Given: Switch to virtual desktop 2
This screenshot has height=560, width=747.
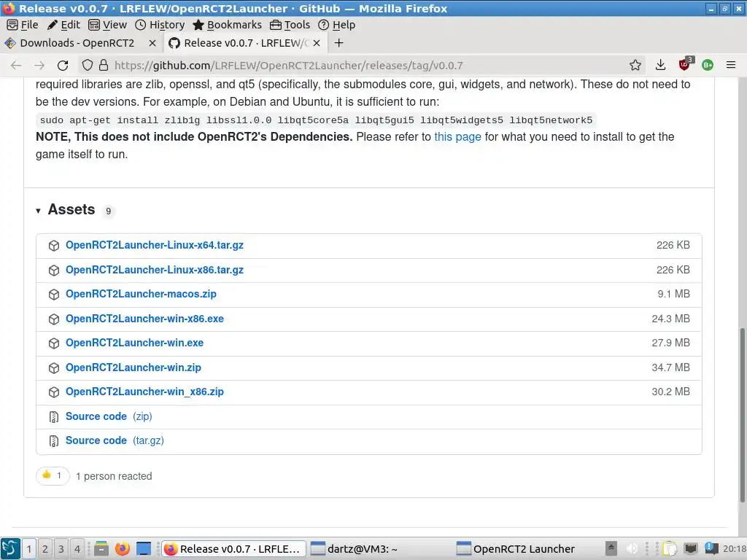Looking at the screenshot, I should [x=44, y=549].
